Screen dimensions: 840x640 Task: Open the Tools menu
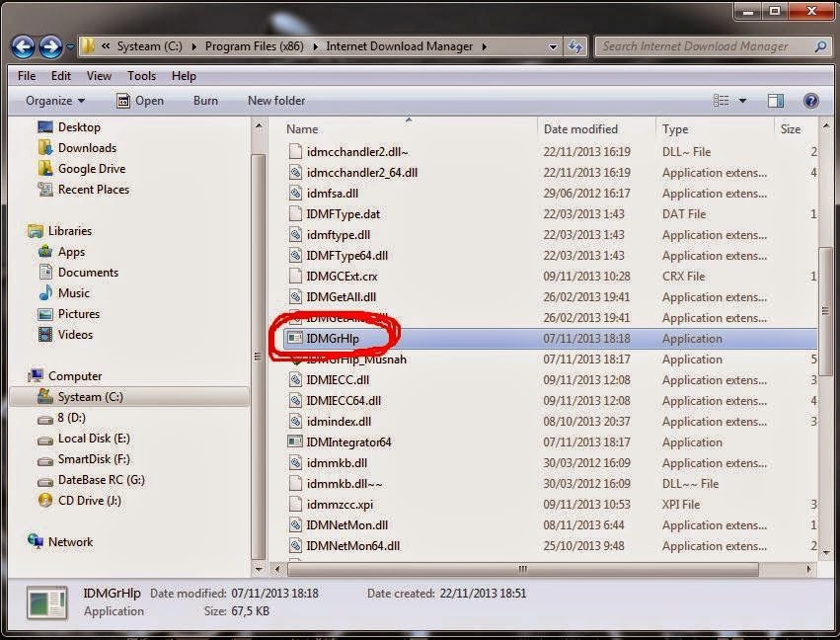coord(141,76)
